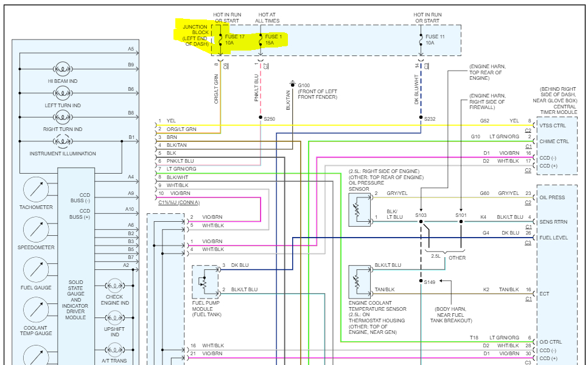This screenshot has height=365, width=588.
Task: Click the S103 splice dot
Action: point(421,222)
